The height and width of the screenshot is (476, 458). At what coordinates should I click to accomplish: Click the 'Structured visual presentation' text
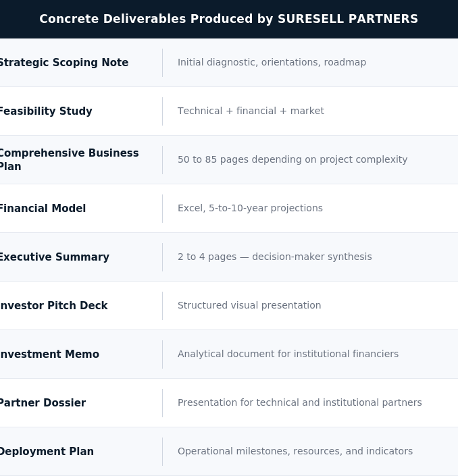pyautogui.click(x=249, y=305)
